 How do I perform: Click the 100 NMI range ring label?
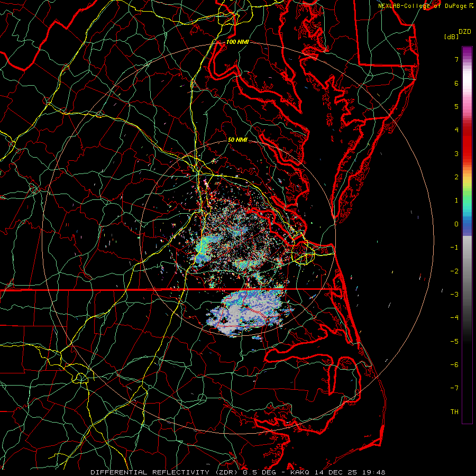[237, 42]
